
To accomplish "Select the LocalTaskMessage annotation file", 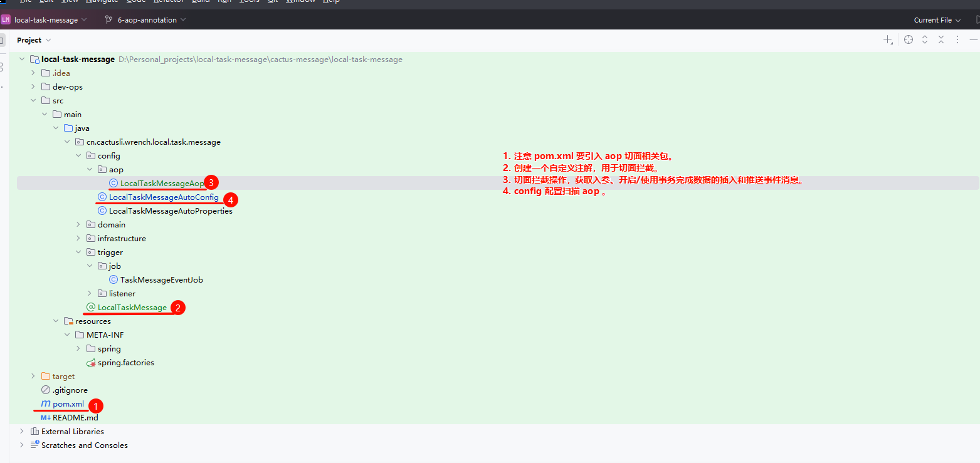I will click(x=132, y=308).
